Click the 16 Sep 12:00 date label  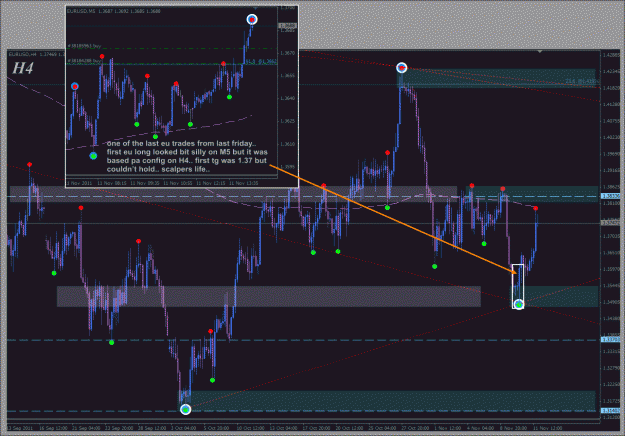click(53, 428)
